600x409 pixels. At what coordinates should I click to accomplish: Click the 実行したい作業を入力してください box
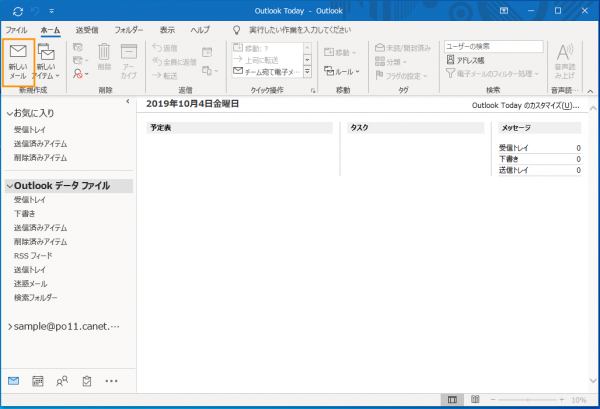[300, 30]
